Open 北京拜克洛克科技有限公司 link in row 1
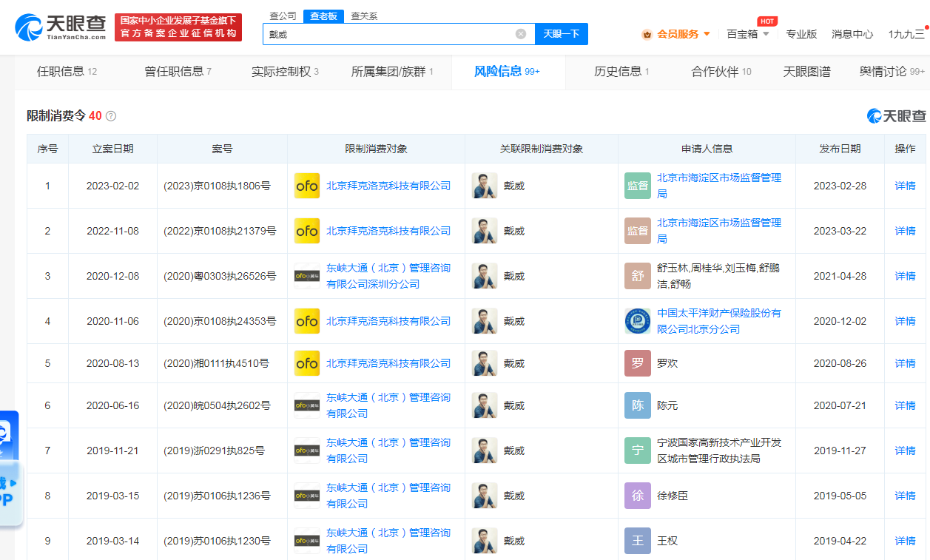The height and width of the screenshot is (560, 930). (x=388, y=186)
